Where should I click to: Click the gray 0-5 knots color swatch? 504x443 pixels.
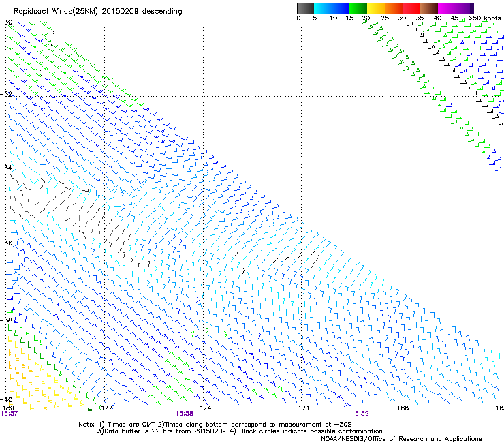[x=305, y=8]
